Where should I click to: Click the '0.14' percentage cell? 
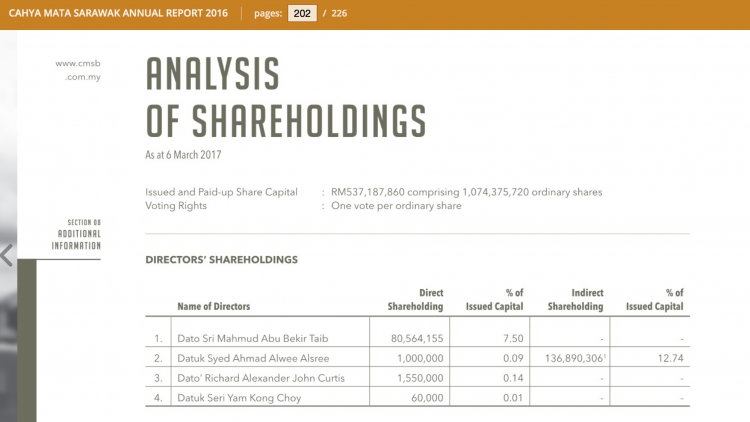[513, 378]
